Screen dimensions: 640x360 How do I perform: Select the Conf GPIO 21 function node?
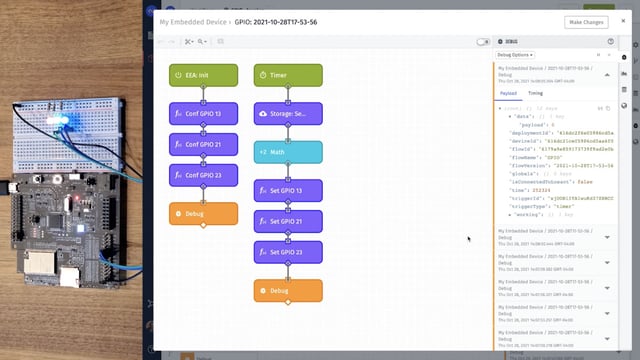pyautogui.click(x=203, y=144)
